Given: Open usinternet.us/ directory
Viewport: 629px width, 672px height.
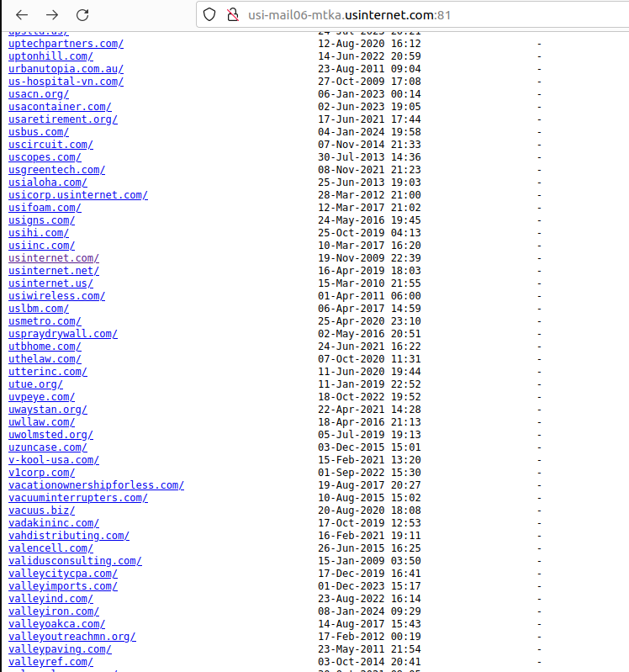Looking at the screenshot, I should coord(51,283).
